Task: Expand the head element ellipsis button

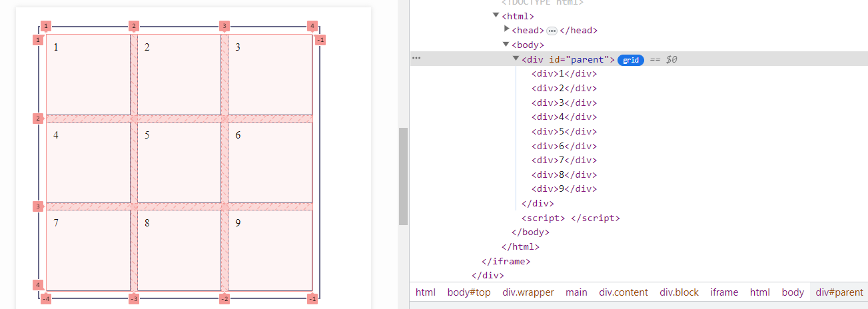Action: point(552,31)
